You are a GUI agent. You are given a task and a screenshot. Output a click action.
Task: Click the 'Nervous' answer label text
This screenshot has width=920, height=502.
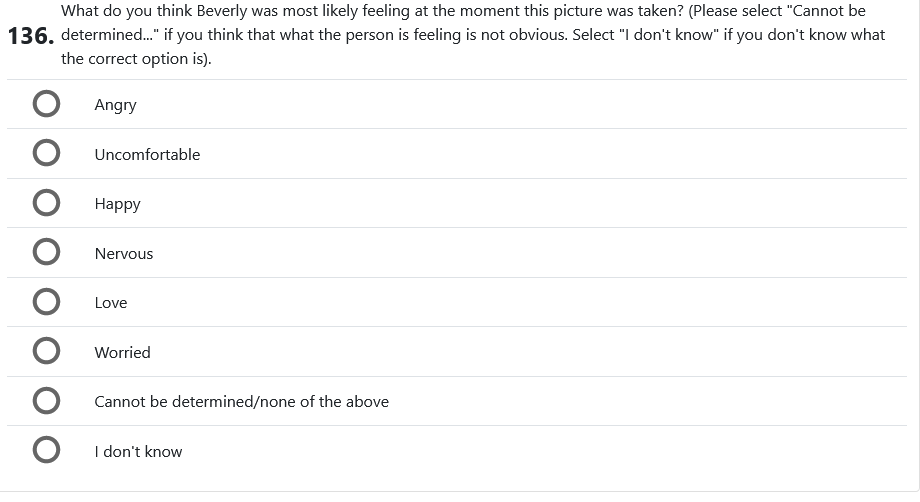[x=124, y=253]
